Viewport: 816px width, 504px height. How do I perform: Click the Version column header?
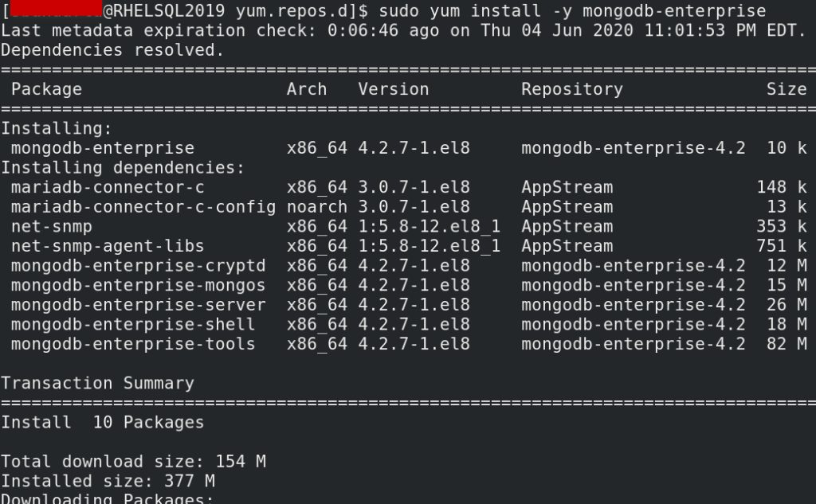394,89
